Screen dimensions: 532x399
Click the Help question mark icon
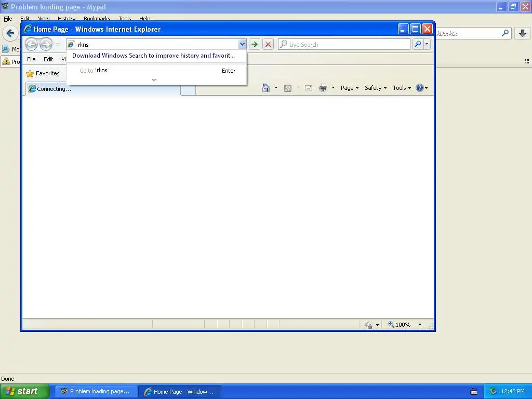click(420, 88)
